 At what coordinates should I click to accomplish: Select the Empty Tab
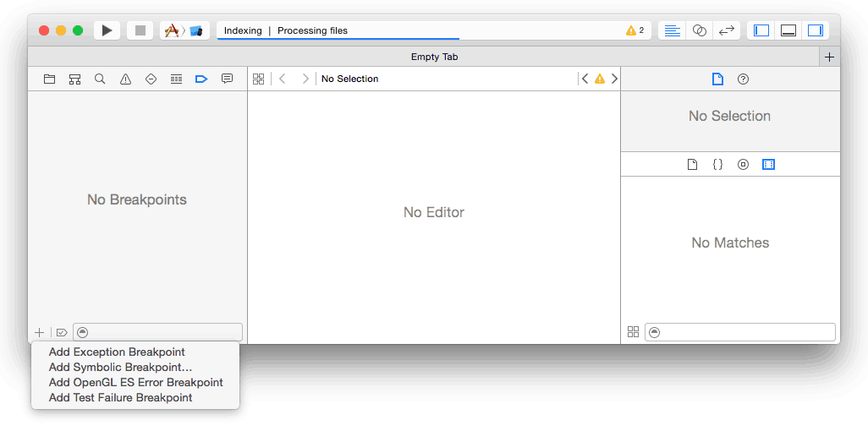(434, 57)
